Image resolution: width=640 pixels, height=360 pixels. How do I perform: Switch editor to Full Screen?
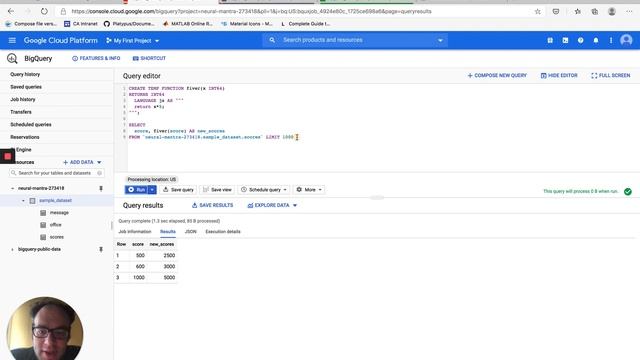(611, 76)
